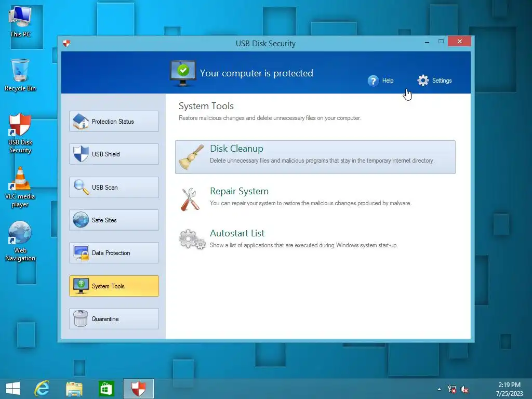Click the Protection Status house icon

click(81, 121)
